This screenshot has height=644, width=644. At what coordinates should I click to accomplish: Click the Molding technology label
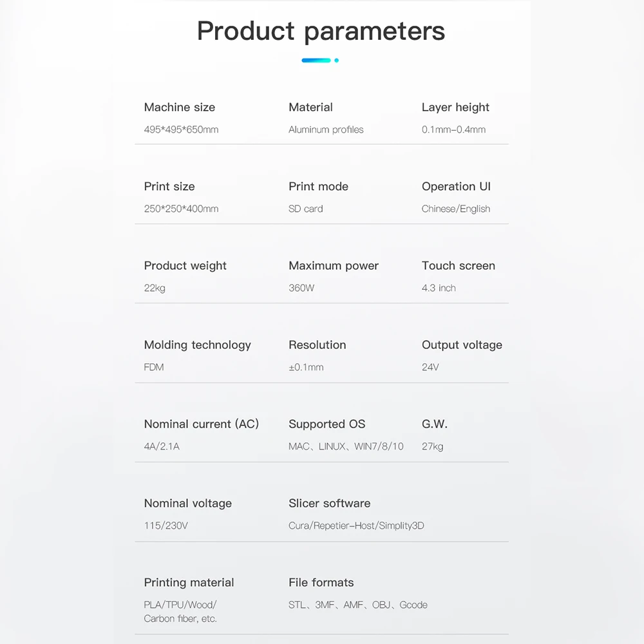click(198, 345)
